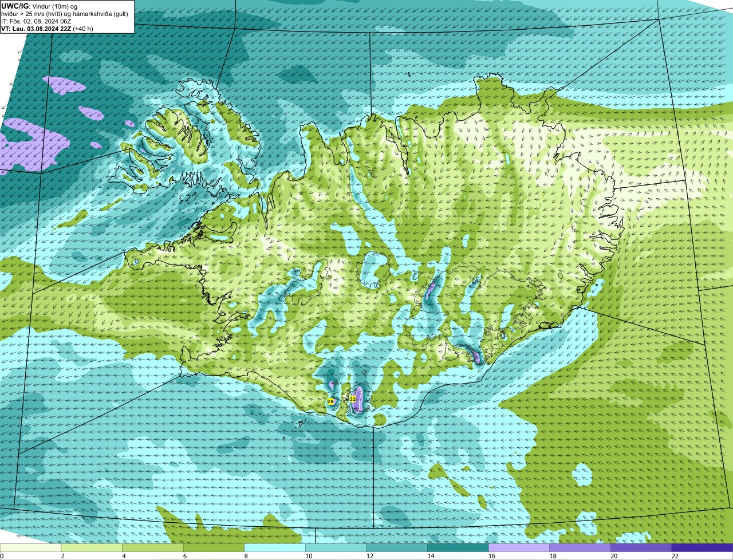This screenshot has width=733, height=560.
Task: Pick the 10–12 m/s light teal legend swatch
Action: (x=336, y=547)
